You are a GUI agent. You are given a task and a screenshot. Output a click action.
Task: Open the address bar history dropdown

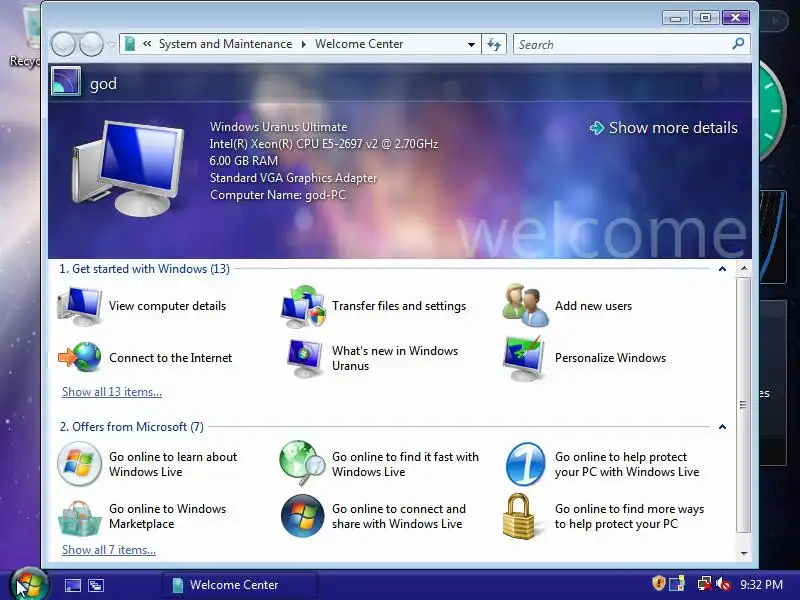point(471,44)
